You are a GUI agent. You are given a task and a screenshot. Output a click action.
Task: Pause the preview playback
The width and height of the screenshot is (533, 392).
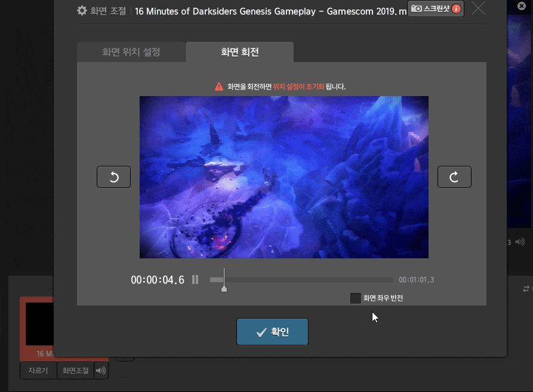195,280
